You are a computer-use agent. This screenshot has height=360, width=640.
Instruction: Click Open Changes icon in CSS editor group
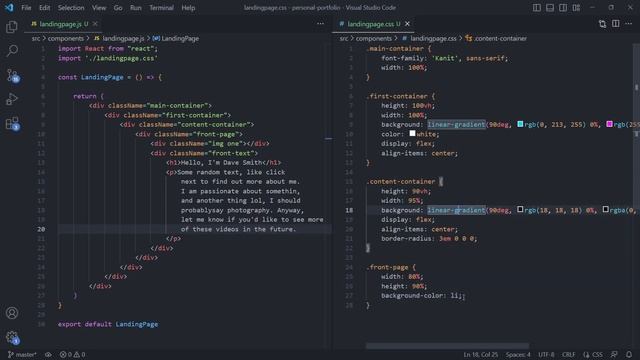click(602, 24)
